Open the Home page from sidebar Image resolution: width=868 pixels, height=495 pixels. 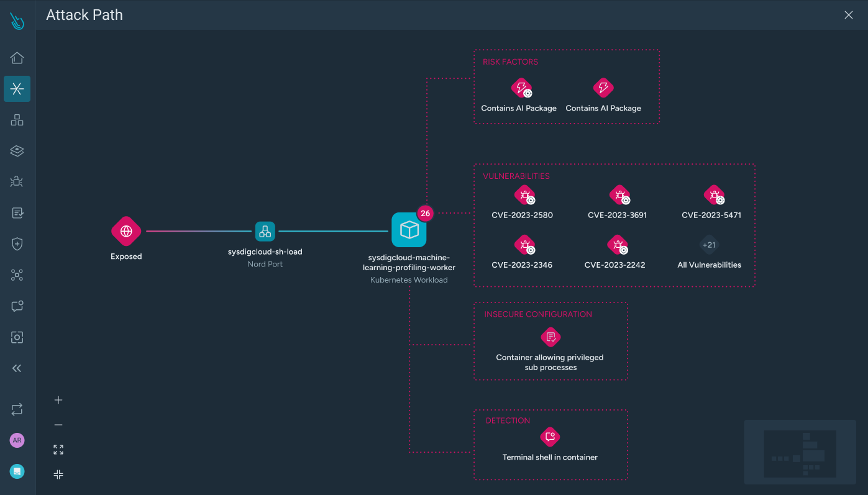point(17,58)
